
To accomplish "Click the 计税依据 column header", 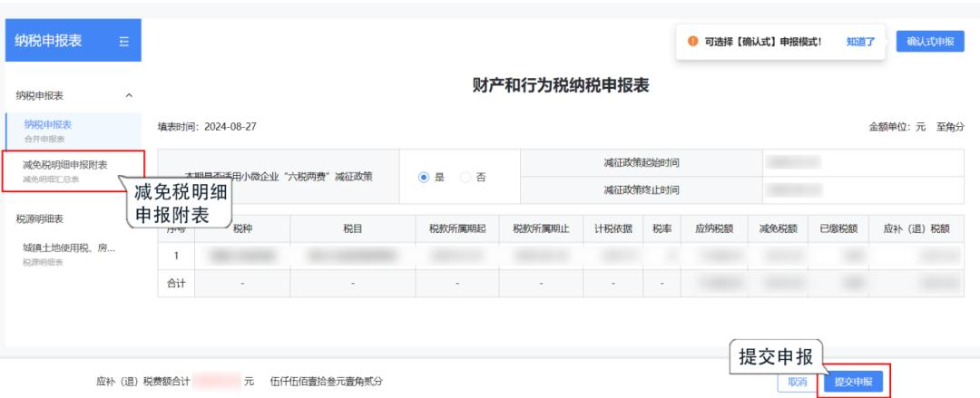I will 610,228.
